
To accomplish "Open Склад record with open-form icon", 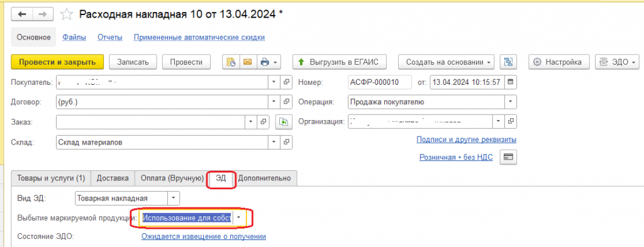I will click(286, 142).
